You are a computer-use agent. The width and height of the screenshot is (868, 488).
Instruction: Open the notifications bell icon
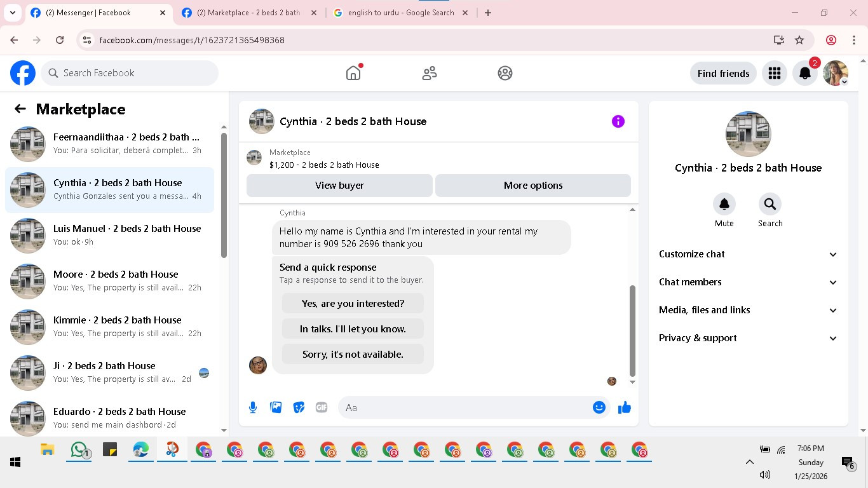(804, 73)
